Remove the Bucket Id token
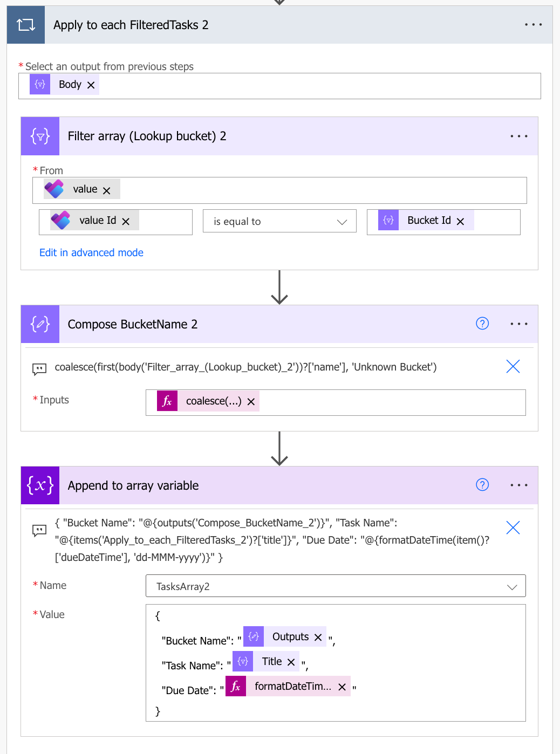 coord(460,222)
